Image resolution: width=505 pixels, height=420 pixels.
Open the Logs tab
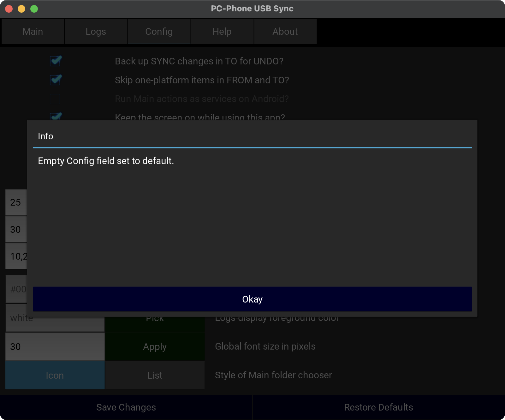[96, 32]
